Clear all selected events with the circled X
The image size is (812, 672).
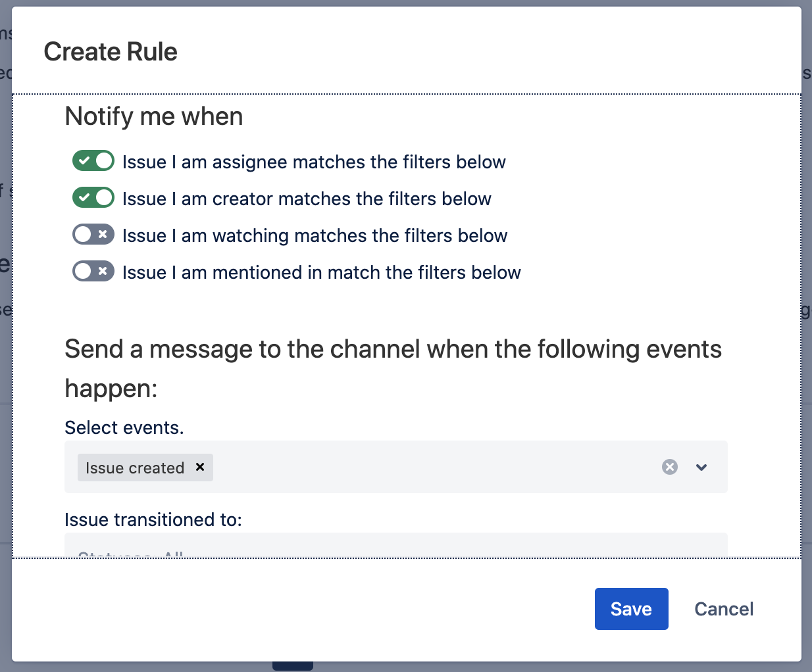pyautogui.click(x=669, y=467)
